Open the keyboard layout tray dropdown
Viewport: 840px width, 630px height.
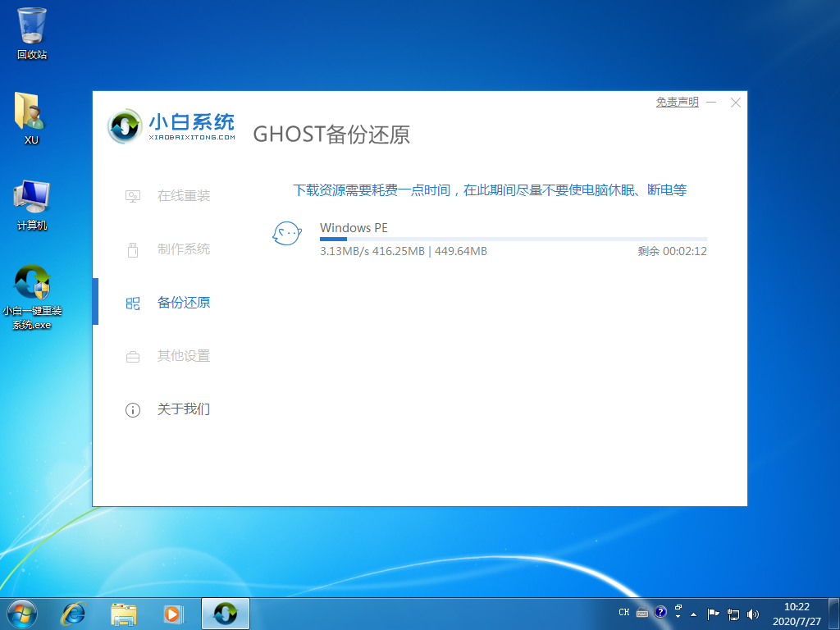coord(641,613)
